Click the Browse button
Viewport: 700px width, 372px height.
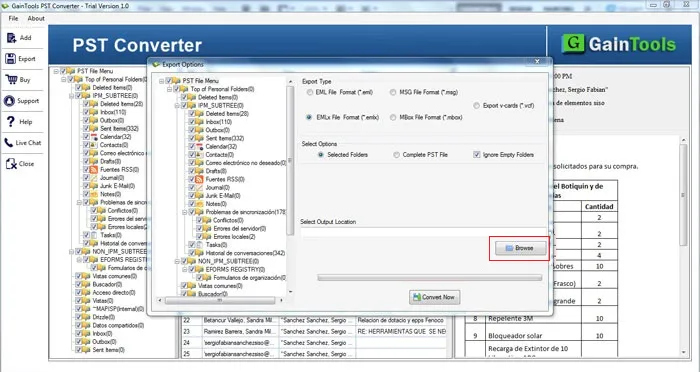pyautogui.click(x=521, y=248)
